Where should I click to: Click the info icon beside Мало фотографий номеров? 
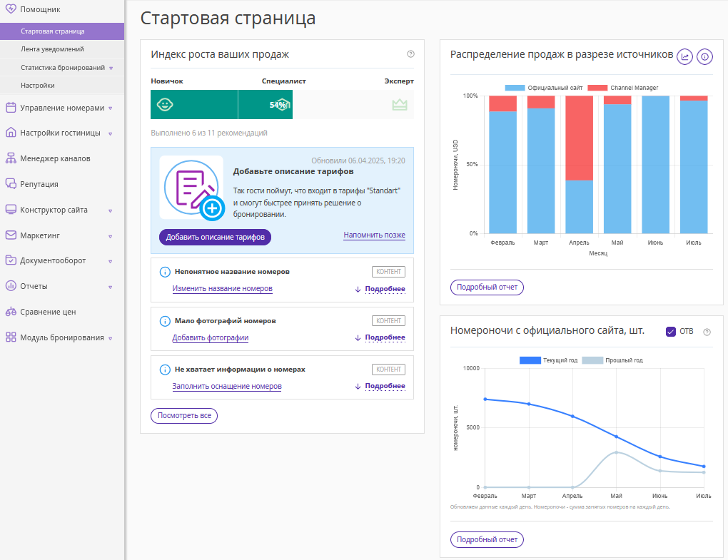tap(164, 321)
